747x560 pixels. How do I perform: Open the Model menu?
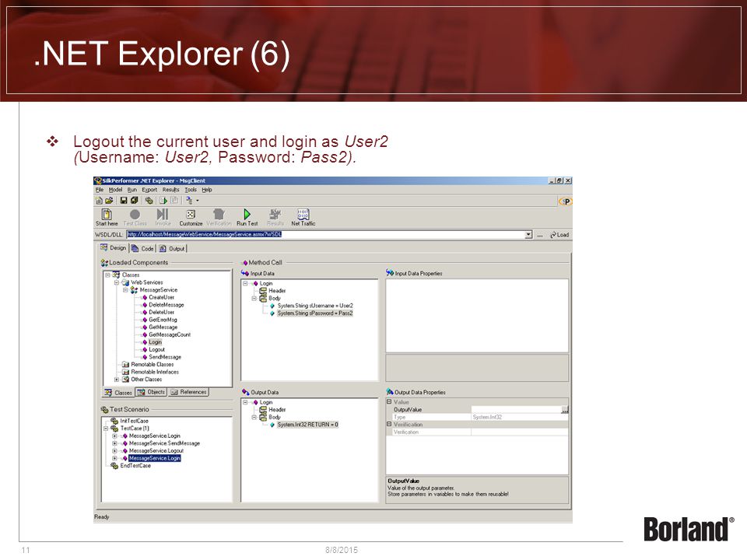pos(116,190)
